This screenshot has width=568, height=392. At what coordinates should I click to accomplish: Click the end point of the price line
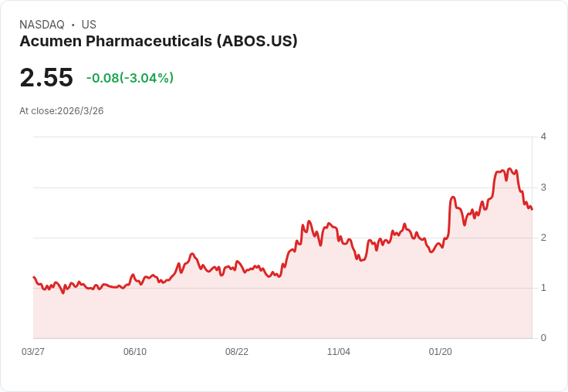532,209
